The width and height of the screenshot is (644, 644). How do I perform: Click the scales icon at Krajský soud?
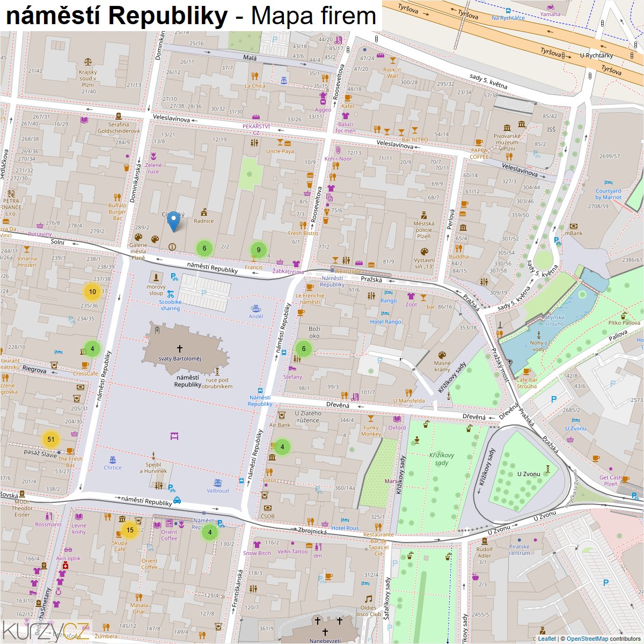88,63
